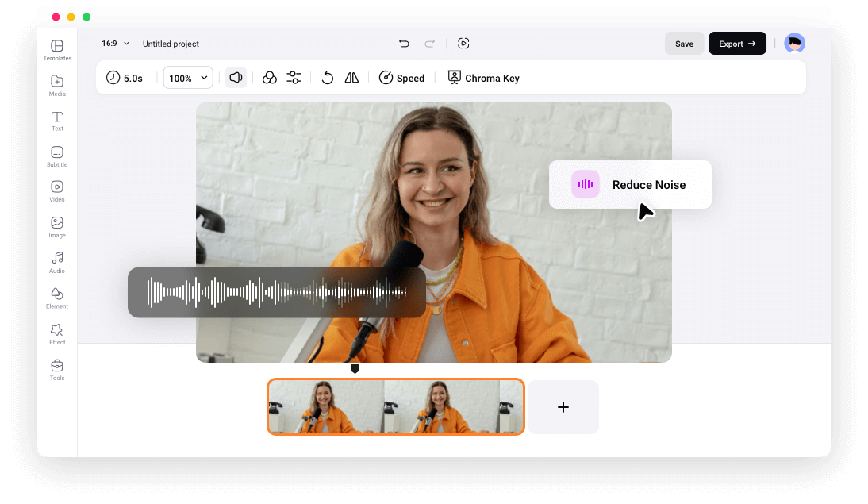
Task: Redo the last undone action
Action: (429, 43)
